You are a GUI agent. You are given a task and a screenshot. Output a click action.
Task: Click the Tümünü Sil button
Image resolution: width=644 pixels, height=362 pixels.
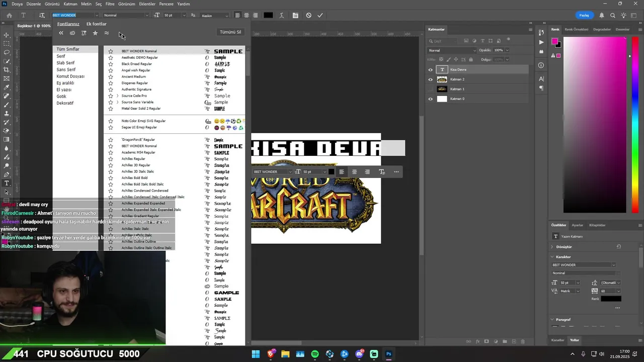click(x=230, y=32)
